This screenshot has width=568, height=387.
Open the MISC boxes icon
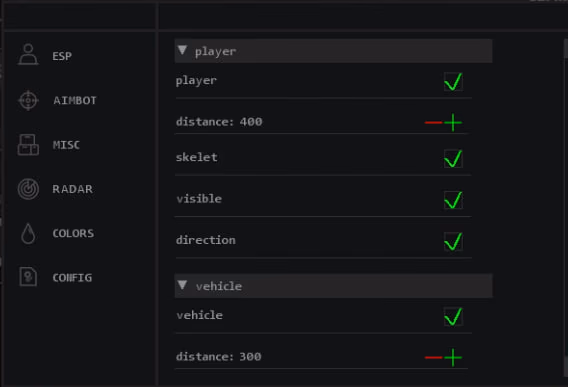point(28,145)
